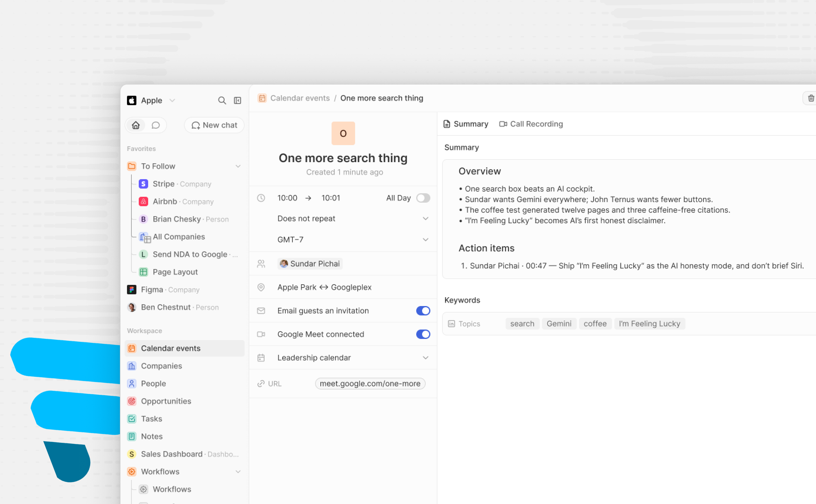Go to the home icon tab

coord(136,125)
